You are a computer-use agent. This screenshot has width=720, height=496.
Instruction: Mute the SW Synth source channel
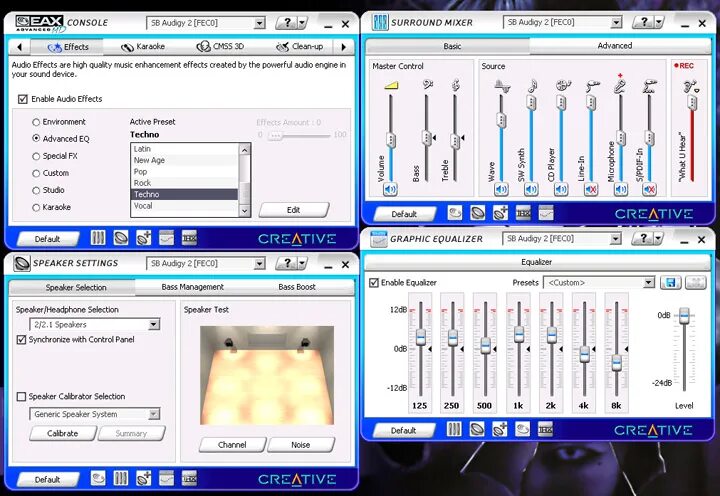tap(531, 189)
